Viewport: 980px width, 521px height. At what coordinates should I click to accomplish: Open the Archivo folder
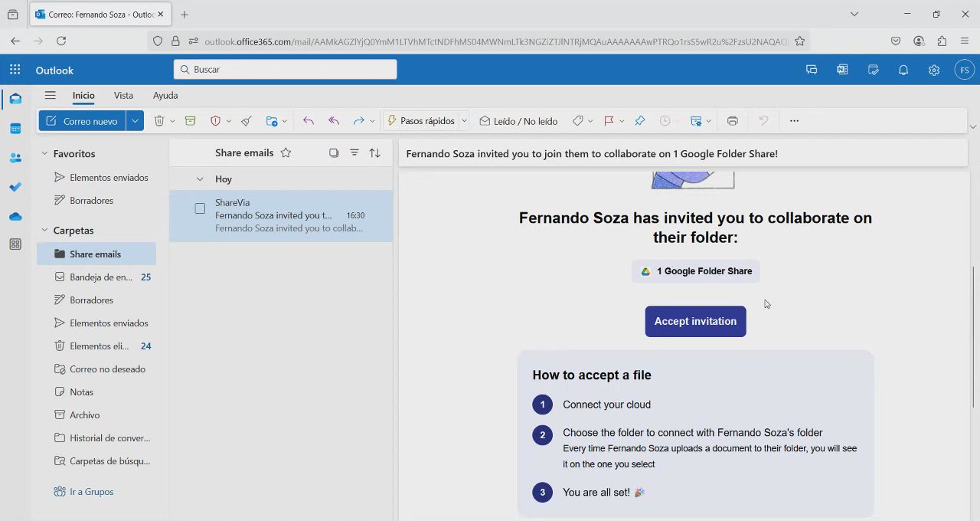click(96, 415)
